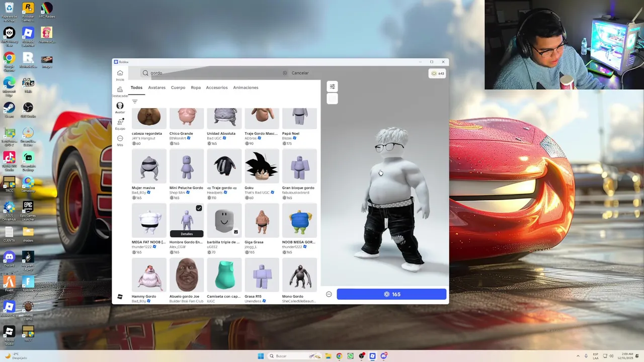The width and height of the screenshot is (644, 362).
Task: Open Destacadas charts in sidebar
Action: tap(120, 92)
